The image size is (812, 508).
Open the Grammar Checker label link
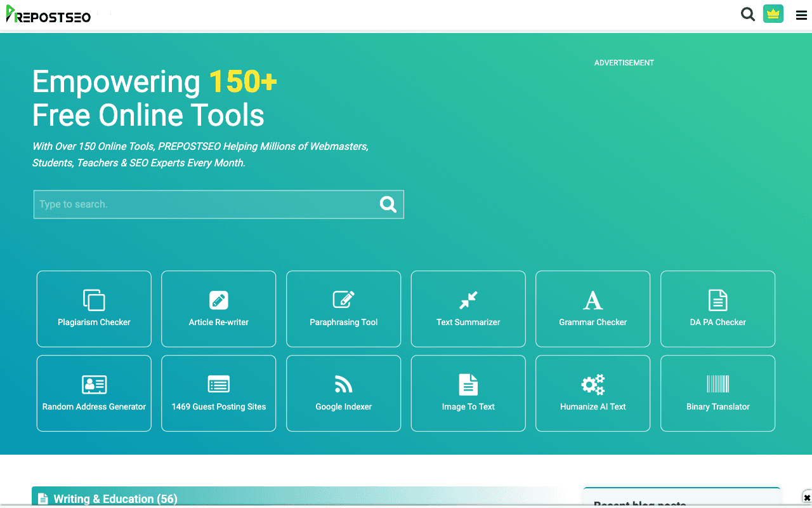click(593, 322)
